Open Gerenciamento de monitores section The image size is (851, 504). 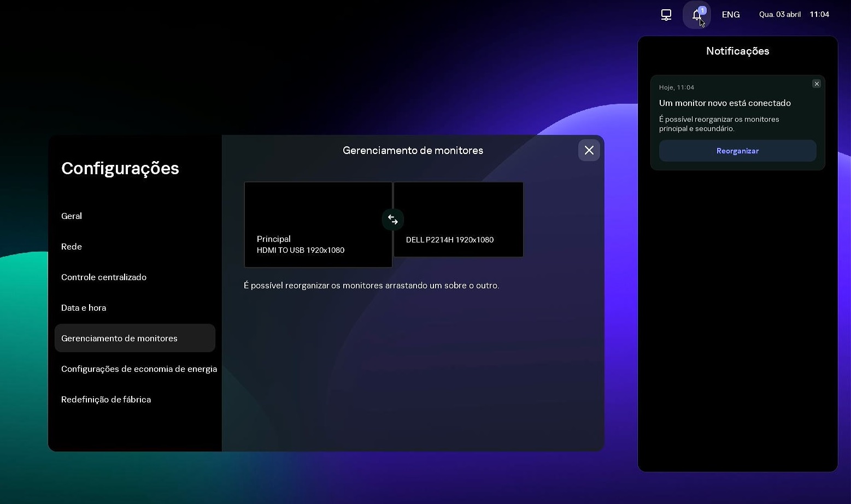tap(119, 338)
